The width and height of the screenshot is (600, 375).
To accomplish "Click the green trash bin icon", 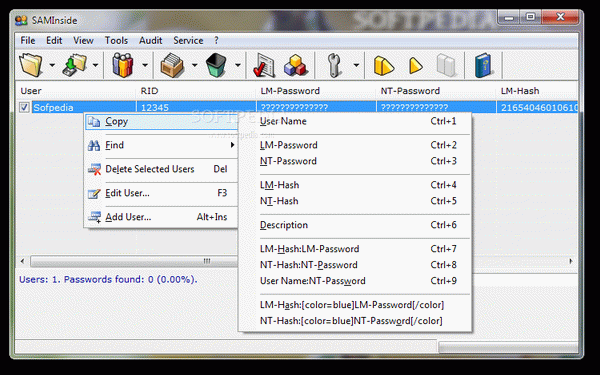I will tap(216, 65).
